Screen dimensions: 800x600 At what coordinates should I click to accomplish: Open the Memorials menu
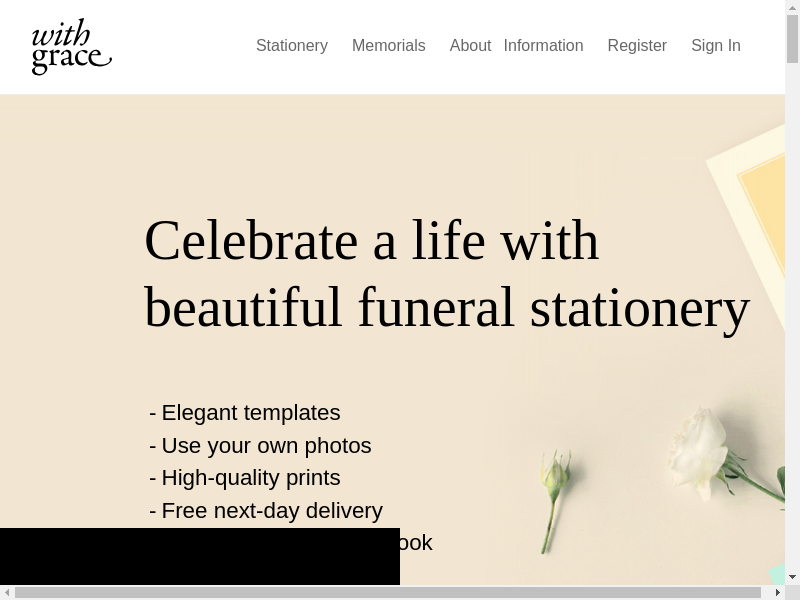pos(388,46)
